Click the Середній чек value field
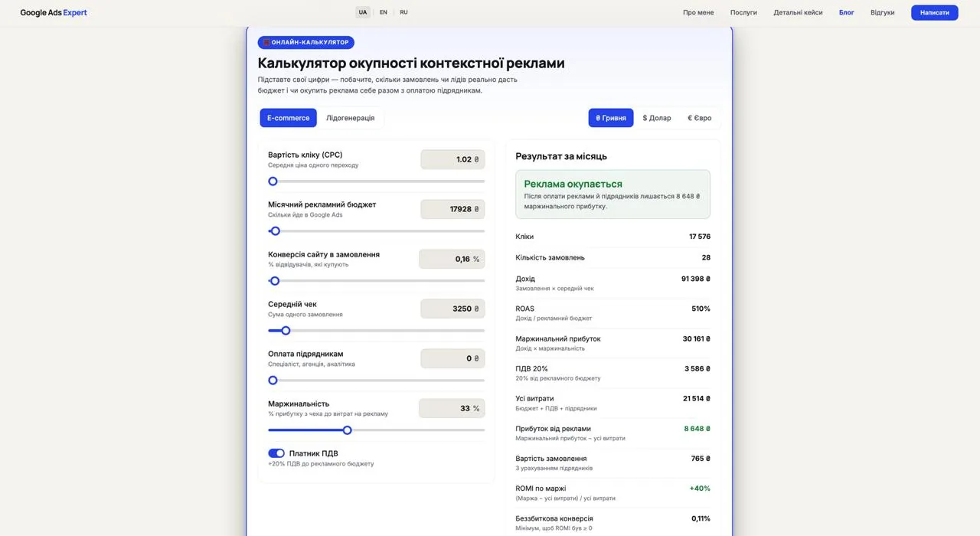The image size is (980, 536). pos(452,309)
